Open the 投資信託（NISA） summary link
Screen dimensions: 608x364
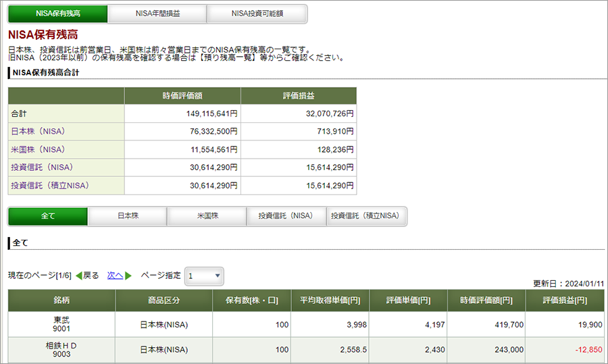point(42,167)
